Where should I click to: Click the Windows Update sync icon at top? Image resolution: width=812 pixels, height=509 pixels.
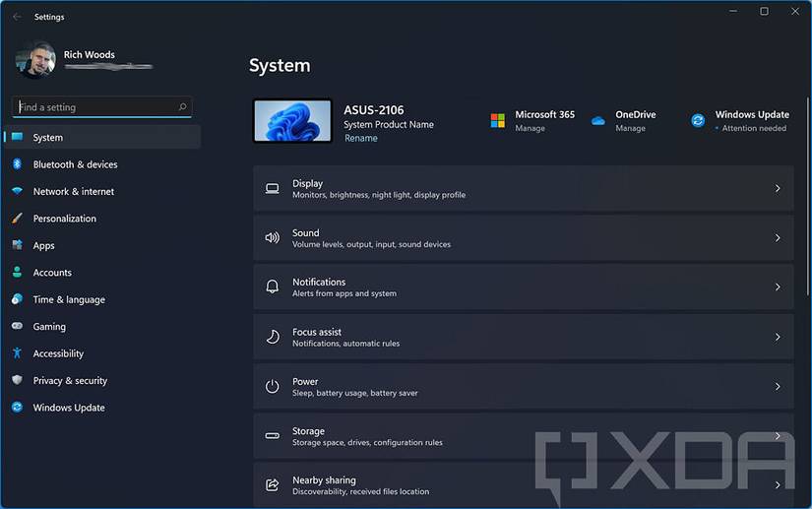tap(698, 121)
